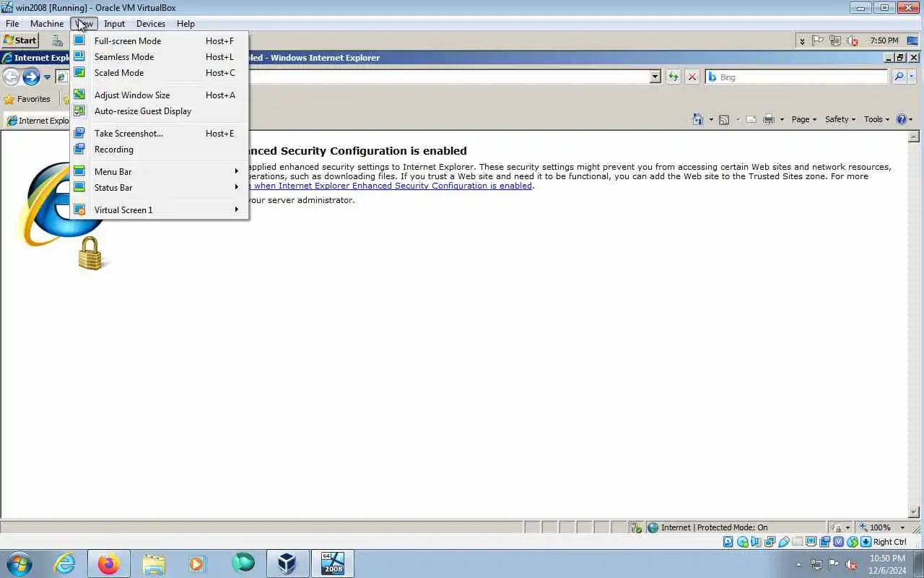The width and height of the screenshot is (924, 578).
Task: Click the guest Start button
Action: pyautogui.click(x=20, y=40)
